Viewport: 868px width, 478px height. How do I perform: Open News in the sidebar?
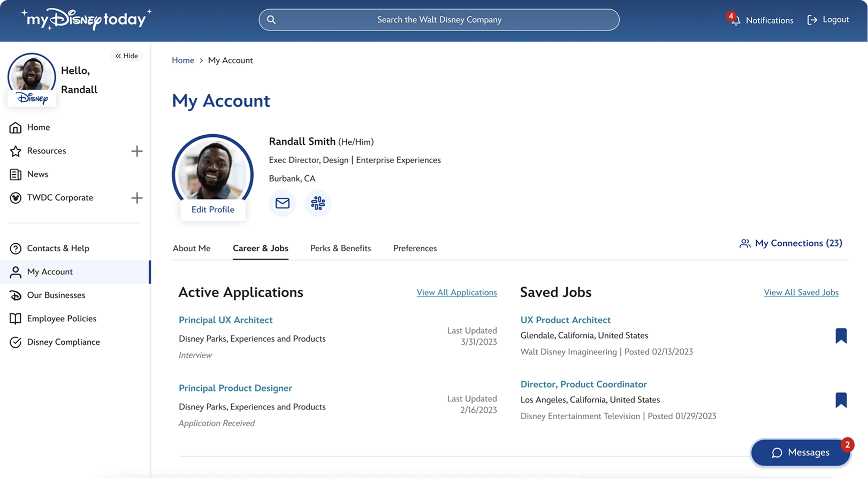pos(37,174)
